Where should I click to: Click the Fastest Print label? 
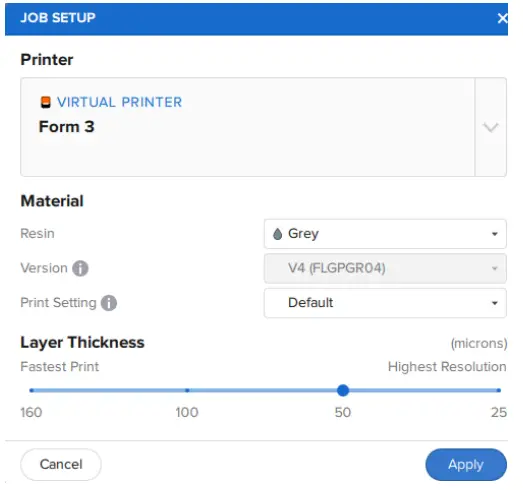(x=60, y=367)
